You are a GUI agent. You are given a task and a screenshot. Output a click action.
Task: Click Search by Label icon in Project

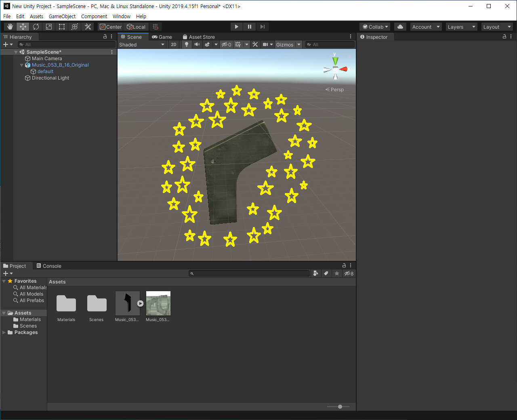tap(326, 273)
